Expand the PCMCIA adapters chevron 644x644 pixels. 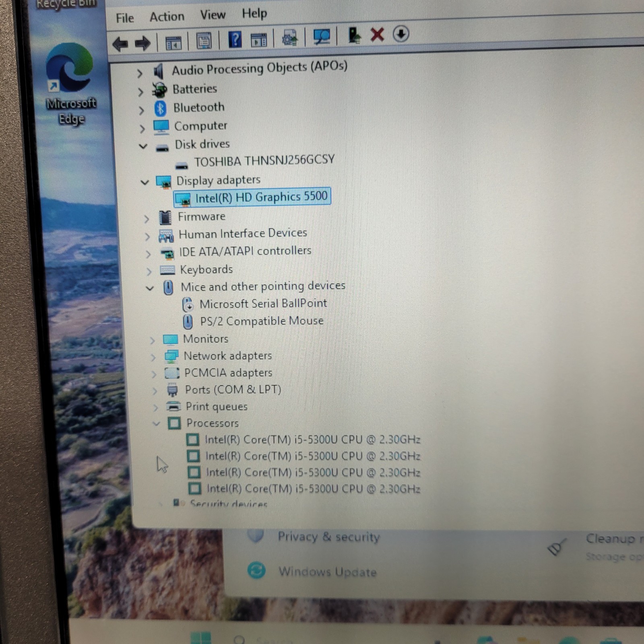[154, 374]
